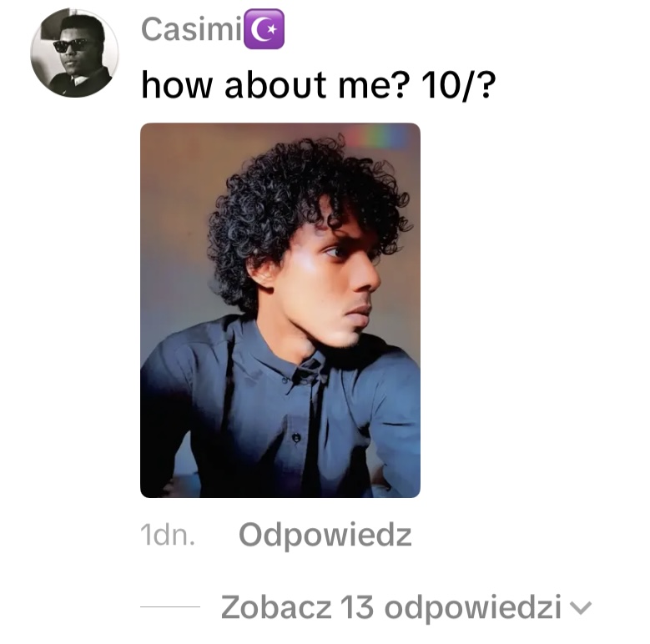The width and height of the screenshot is (650, 644).
Task: Open the Casimi username profile link
Action: coord(192,29)
